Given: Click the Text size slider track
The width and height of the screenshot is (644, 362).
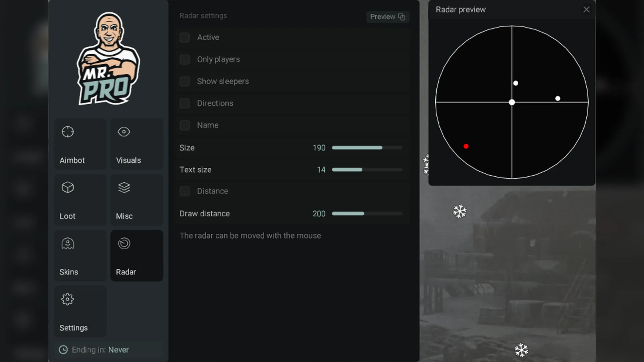Looking at the screenshot, I should pos(367,170).
